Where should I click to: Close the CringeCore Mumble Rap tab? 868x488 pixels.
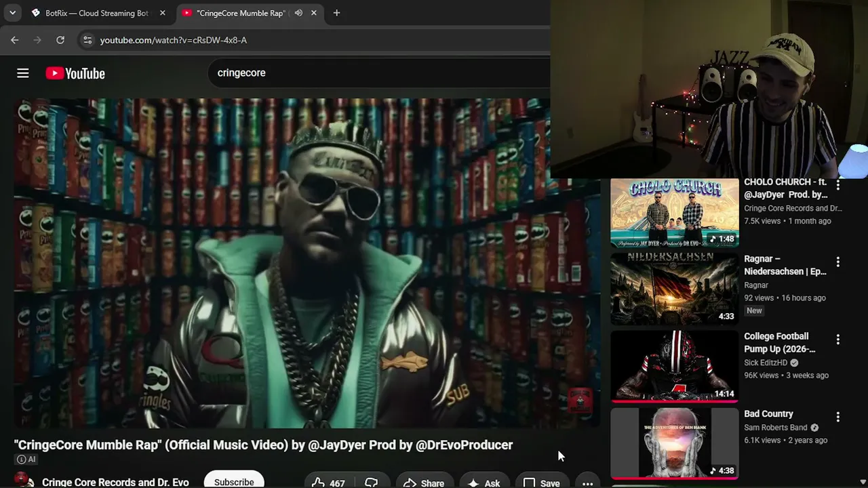point(314,13)
